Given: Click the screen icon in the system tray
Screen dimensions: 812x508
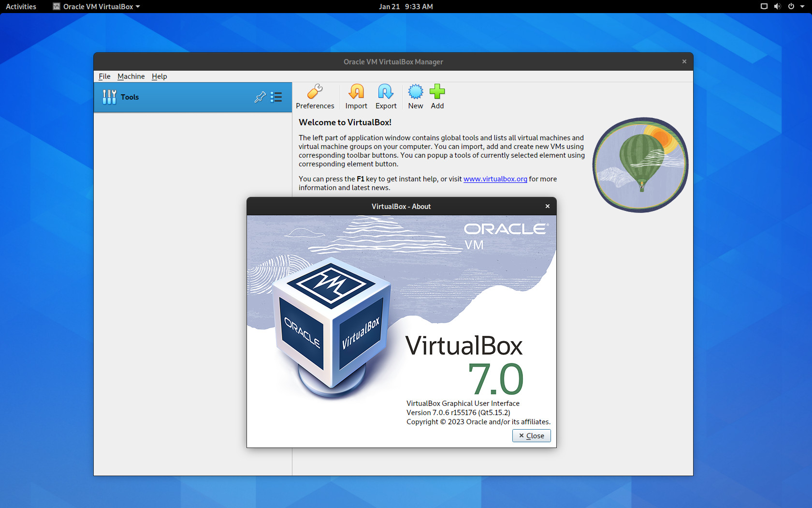Looking at the screenshot, I should click(763, 6).
